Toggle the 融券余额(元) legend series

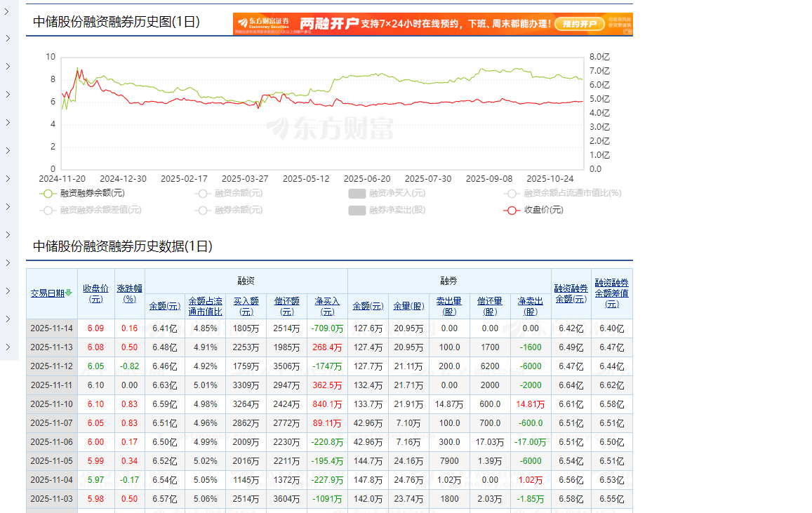coord(228,210)
